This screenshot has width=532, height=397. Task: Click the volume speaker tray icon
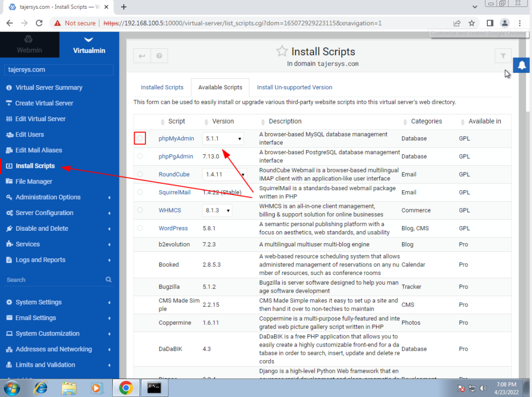(x=483, y=388)
